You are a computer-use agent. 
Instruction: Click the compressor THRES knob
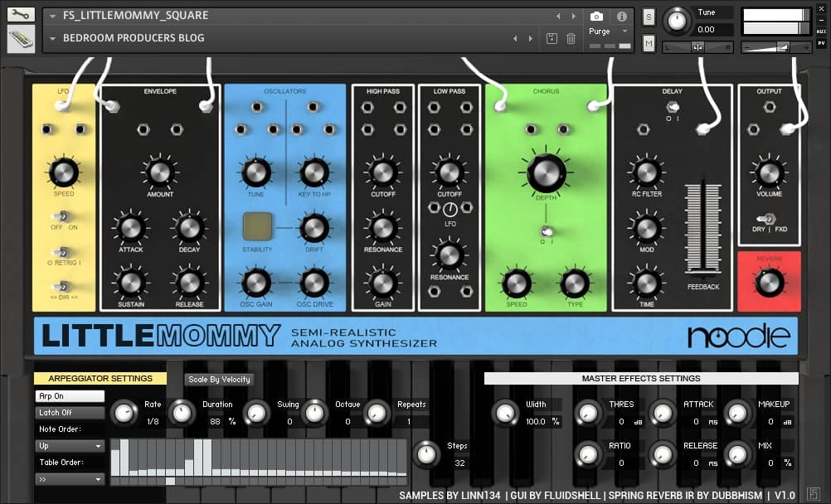tap(588, 413)
